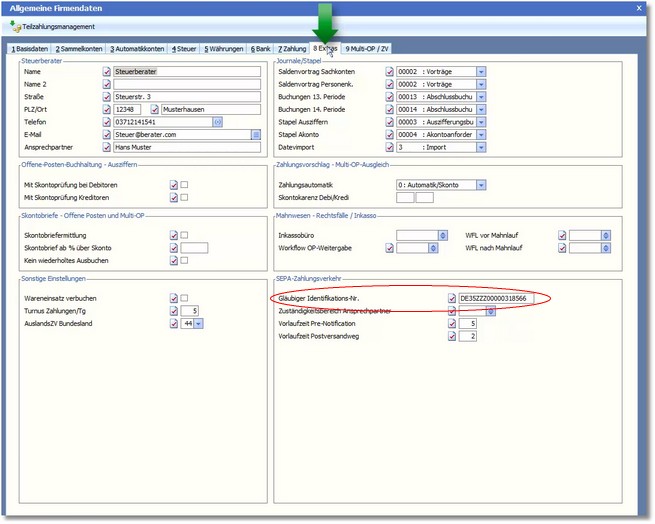This screenshot has width=655, height=524.
Task: Click the Inkassobüro spinner control
Action: [x=443, y=235]
